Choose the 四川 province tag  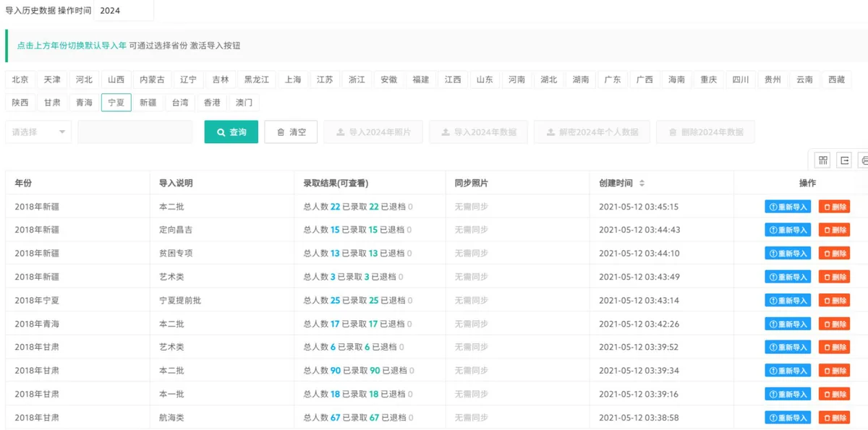point(740,79)
